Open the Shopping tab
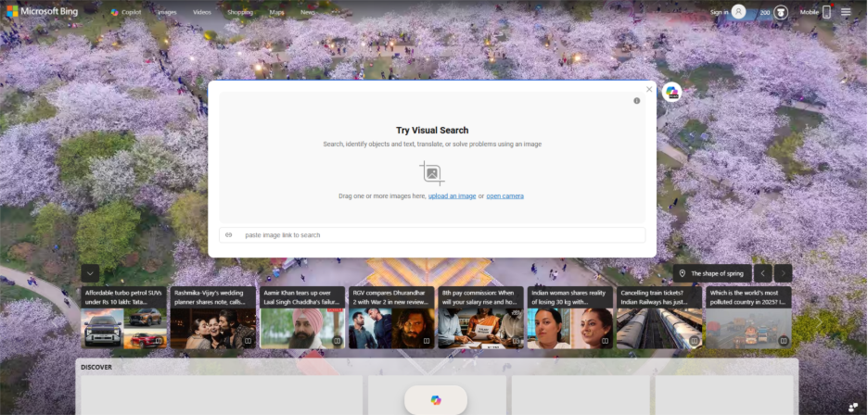The width and height of the screenshot is (868, 415). pos(240,12)
